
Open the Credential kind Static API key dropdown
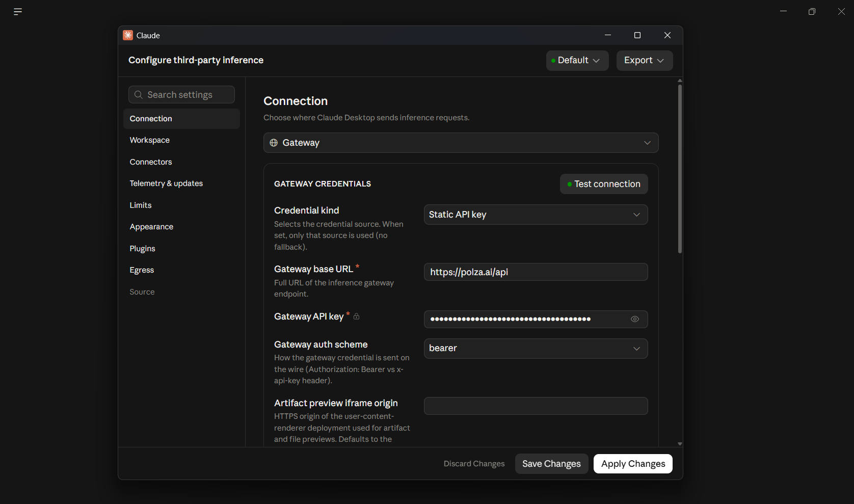[x=536, y=215]
